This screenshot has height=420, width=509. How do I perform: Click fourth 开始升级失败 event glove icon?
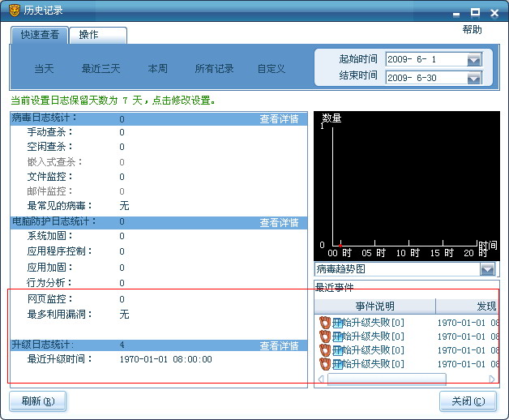click(325, 364)
